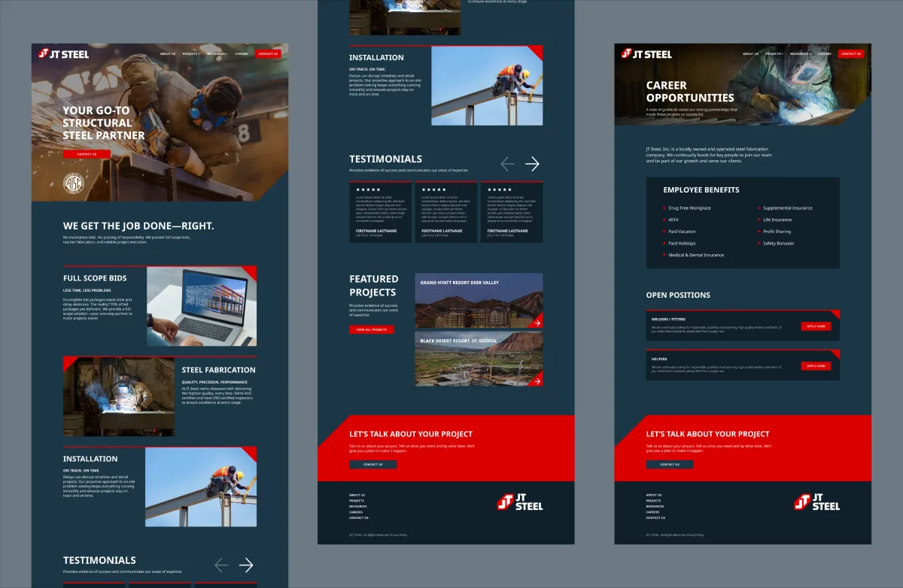Click the Steel Fabrication welder image
Screen dimensions: 903x588
pyautogui.click(x=119, y=396)
